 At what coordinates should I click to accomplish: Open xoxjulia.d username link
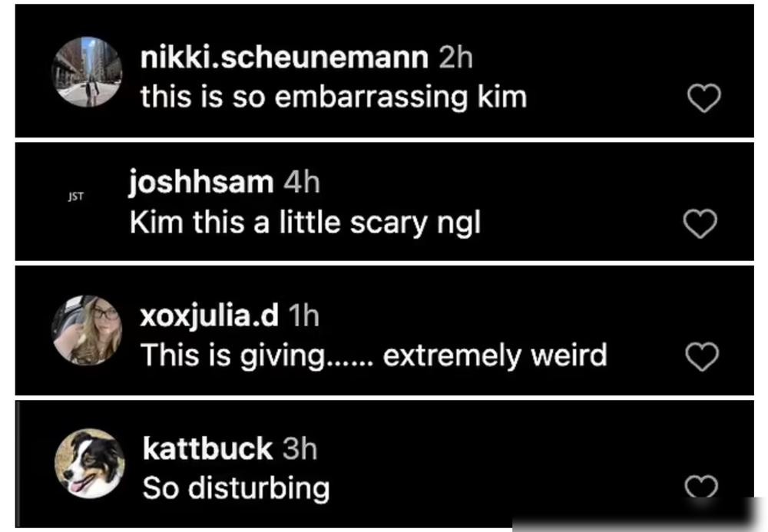coord(209,316)
